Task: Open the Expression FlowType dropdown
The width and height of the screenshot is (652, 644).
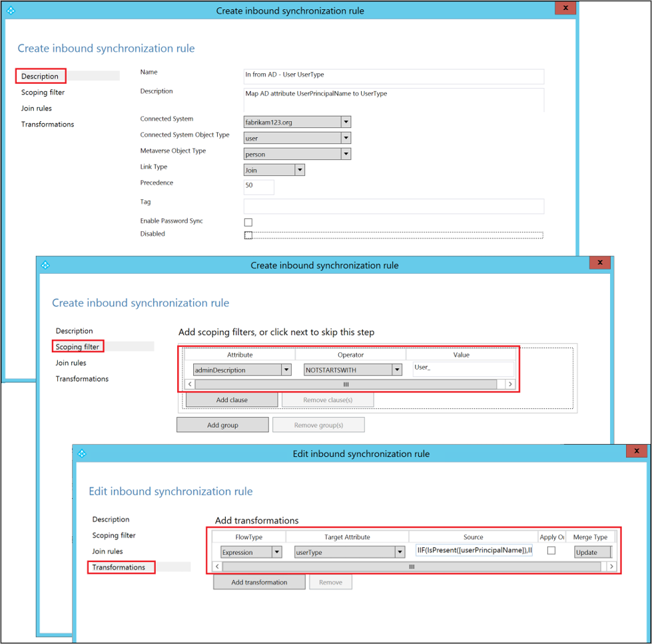Action: pos(279,551)
